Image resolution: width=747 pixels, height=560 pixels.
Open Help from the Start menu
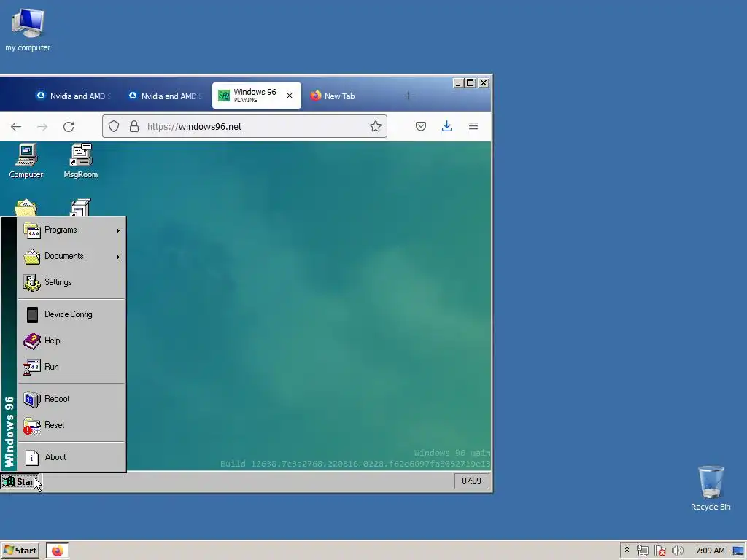point(72,341)
